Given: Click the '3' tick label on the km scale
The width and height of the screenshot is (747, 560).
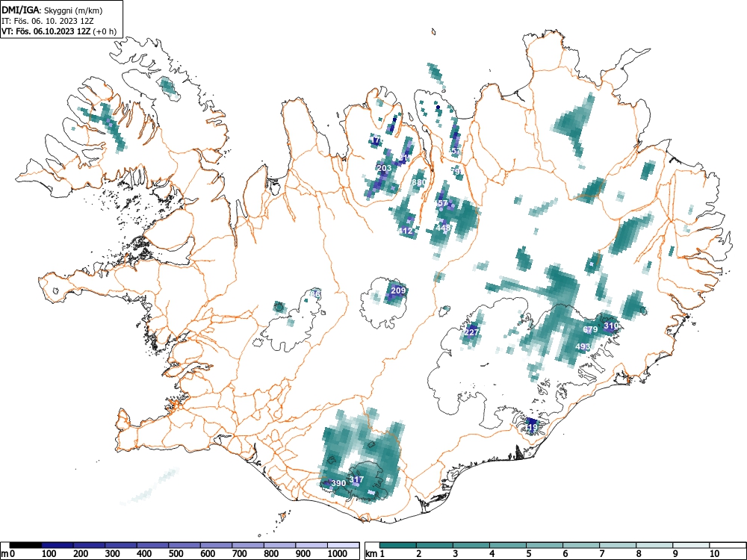Looking at the screenshot, I should (x=455, y=554).
